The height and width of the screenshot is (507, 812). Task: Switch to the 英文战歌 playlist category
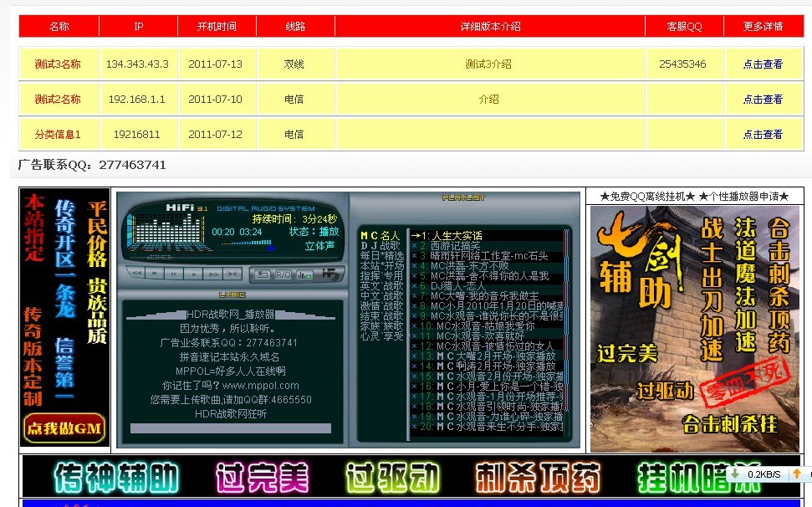tap(380, 287)
